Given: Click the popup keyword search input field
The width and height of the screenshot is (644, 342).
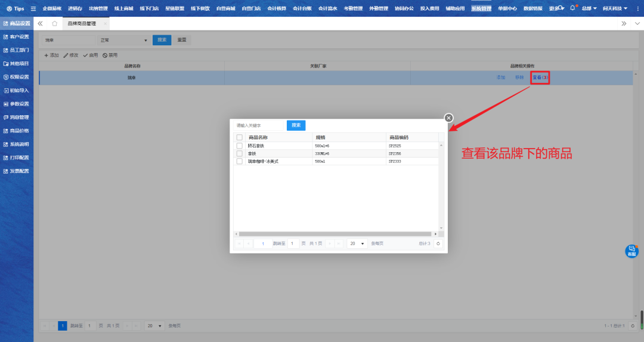Looking at the screenshot, I should [258, 125].
